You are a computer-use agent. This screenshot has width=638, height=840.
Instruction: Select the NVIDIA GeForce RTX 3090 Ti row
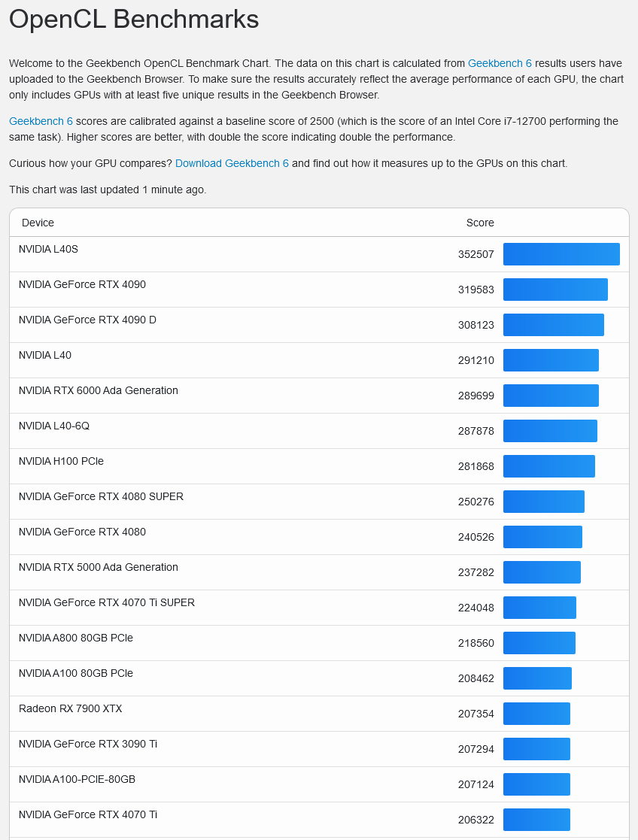click(88, 744)
